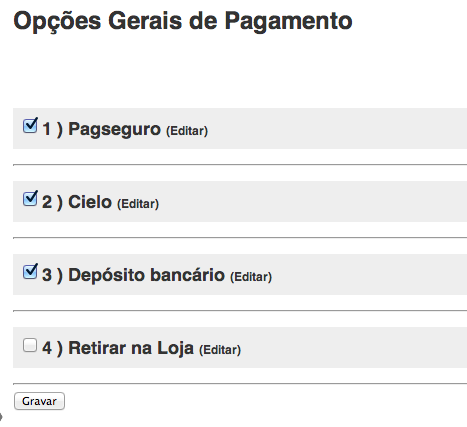Open Editar for Retirar na Loja
467x427 pixels.
click(220, 350)
